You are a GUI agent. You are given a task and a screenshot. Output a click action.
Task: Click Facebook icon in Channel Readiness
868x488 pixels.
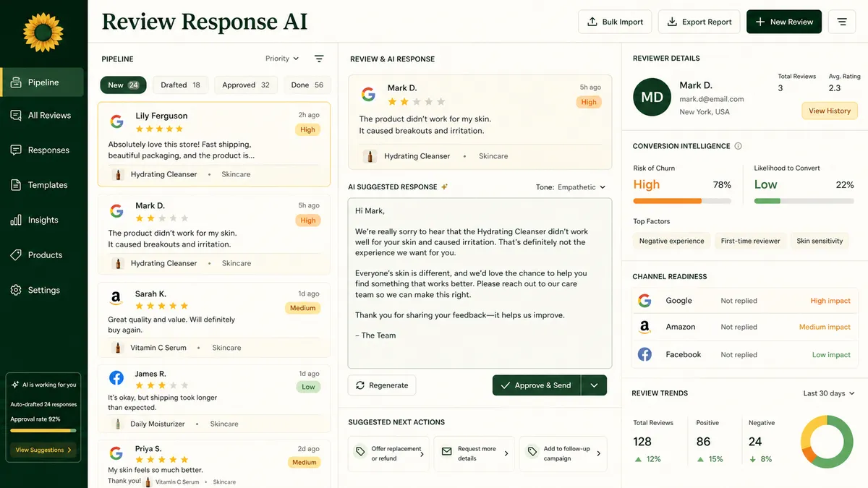[x=644, y=354]
